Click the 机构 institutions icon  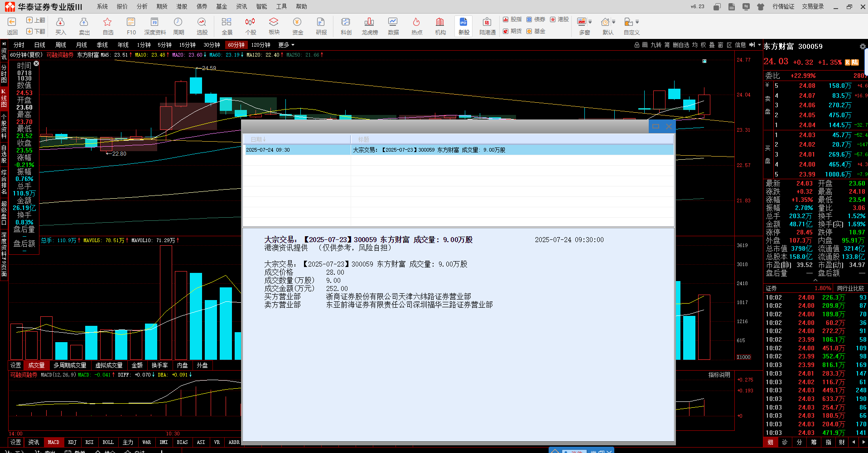pyautogui.click(x=440, y=26)
